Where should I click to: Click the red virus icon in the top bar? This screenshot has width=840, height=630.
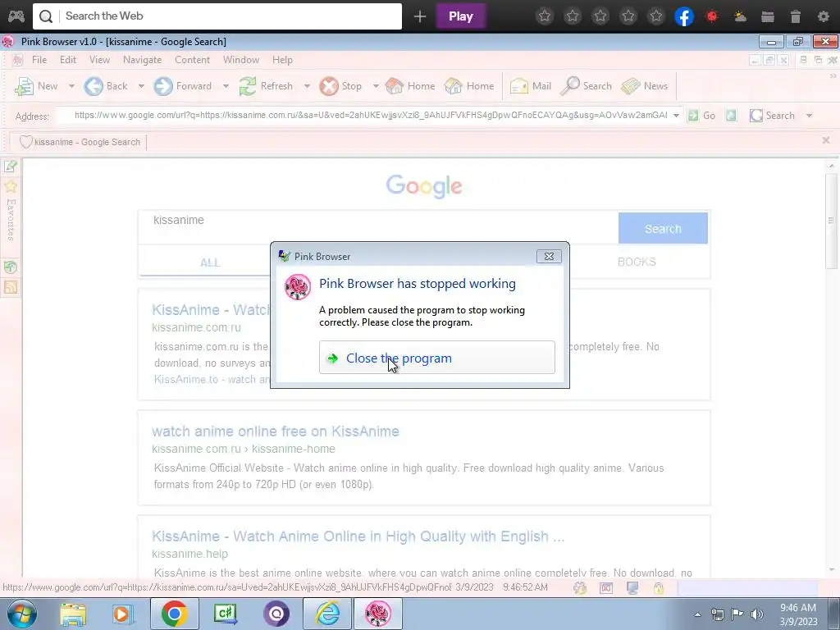711,16
